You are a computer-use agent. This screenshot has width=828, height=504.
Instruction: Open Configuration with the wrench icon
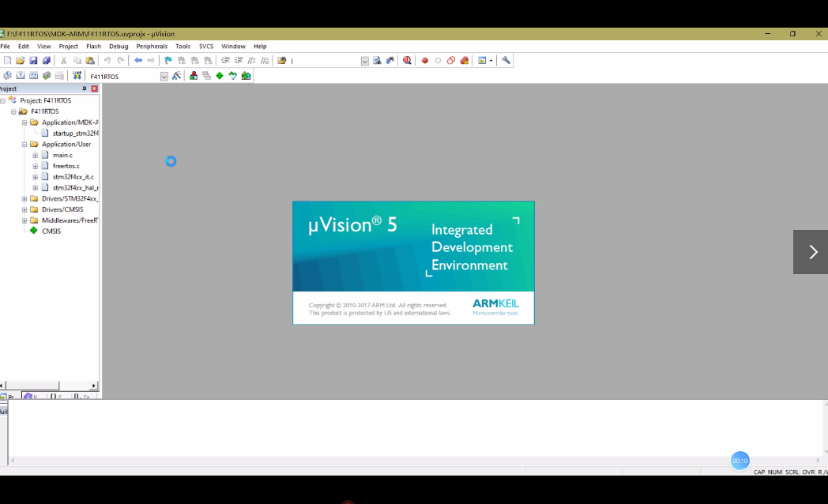coord(506,61)
